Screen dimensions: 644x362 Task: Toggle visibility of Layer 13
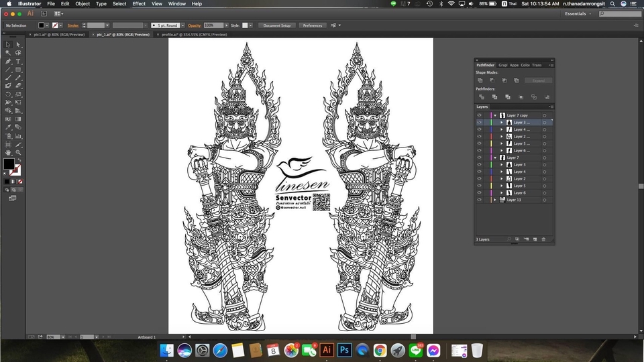pos(479,200)
